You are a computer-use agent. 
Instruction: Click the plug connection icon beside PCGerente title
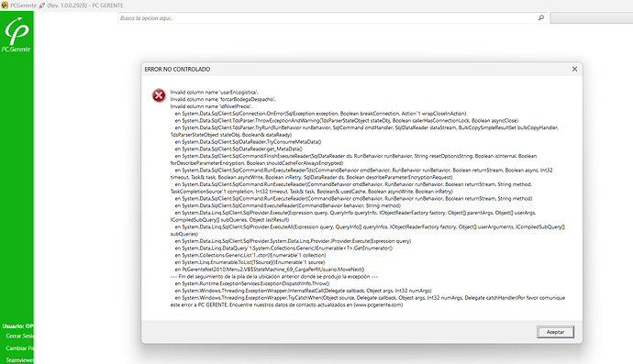coord(41,6)
